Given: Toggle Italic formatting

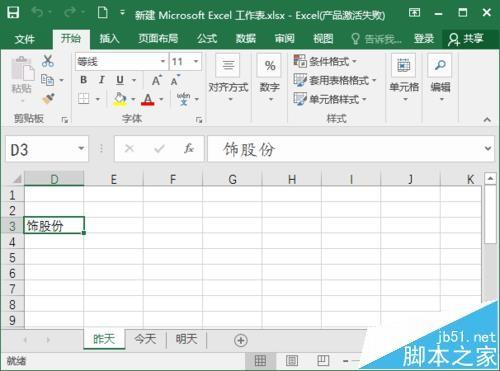Looking at the screenshot, I should click(x=102, y=80).
